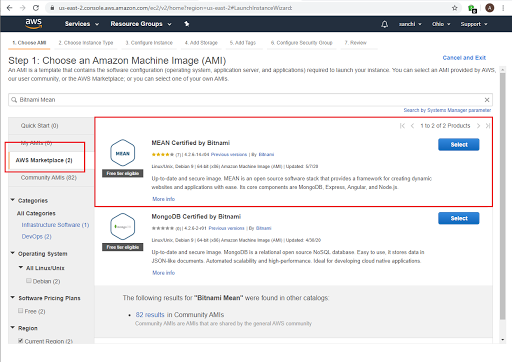Screen dimensions: 512x362
Task: Reload the page with refresh icon
Action: pyautogui.click(x=36, y=8)
